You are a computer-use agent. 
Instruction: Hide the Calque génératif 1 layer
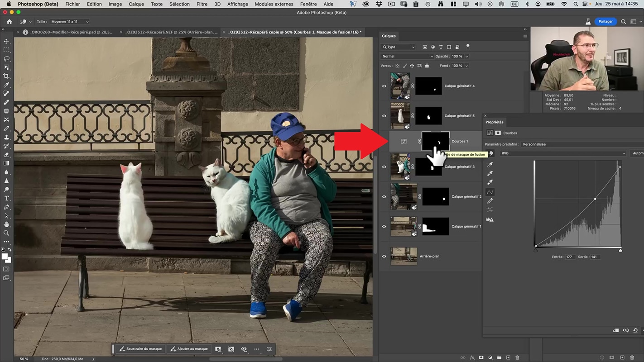tap(384, 226)
